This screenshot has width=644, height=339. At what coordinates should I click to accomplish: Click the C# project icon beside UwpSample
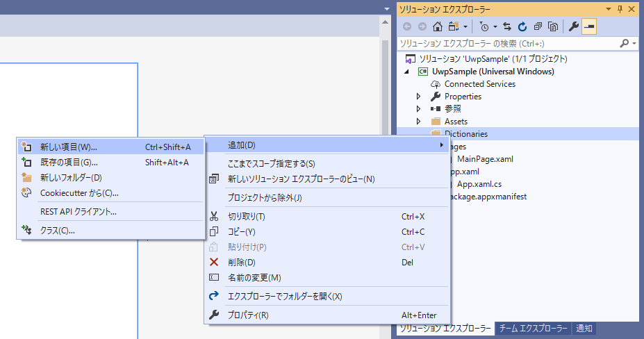click(423, 72)
